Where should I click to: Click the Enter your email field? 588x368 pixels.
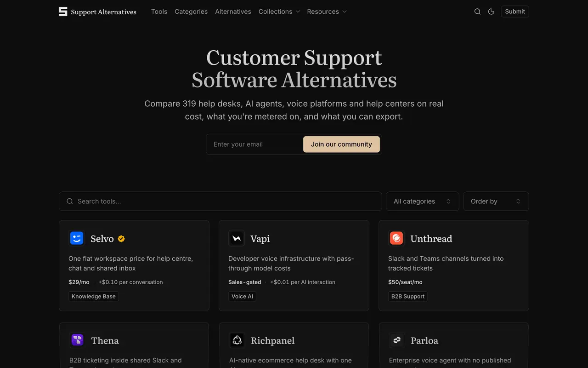click(x=255, y=144)
